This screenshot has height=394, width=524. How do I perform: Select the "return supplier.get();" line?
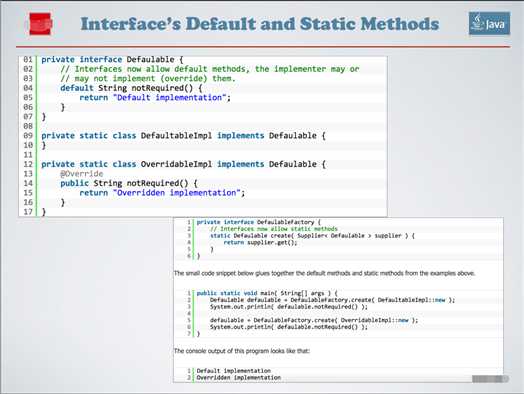(x=260, y=243)
